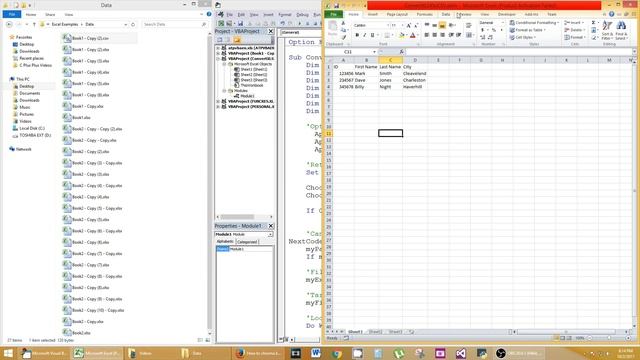Open General number format dropdown
Screen dimensions: 640x360
coord(502,22)
